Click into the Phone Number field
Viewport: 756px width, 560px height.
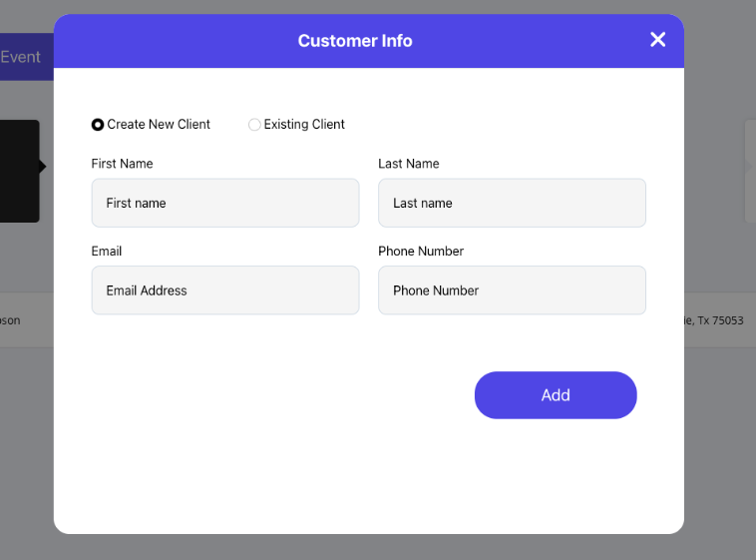[x=512, y=290]
